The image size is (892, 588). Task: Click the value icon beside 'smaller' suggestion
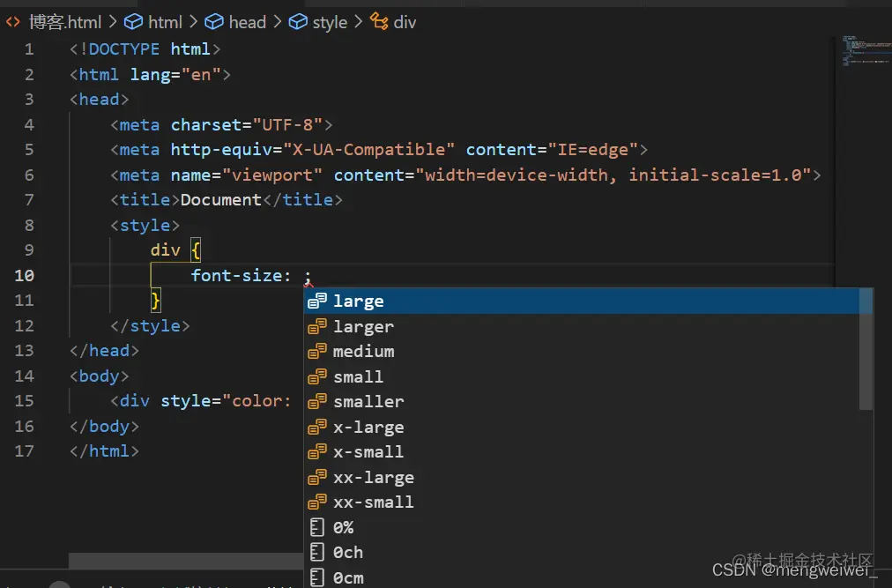pos(317,401)
